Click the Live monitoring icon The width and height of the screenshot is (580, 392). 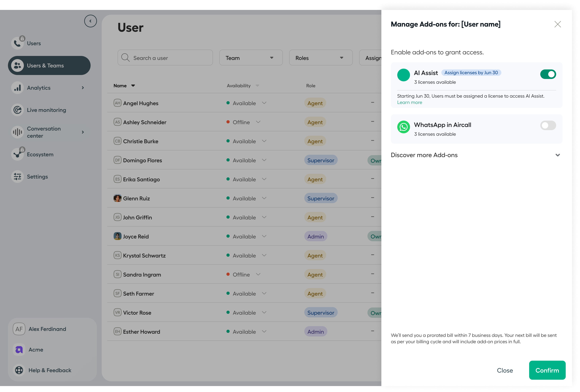(17, 110)
